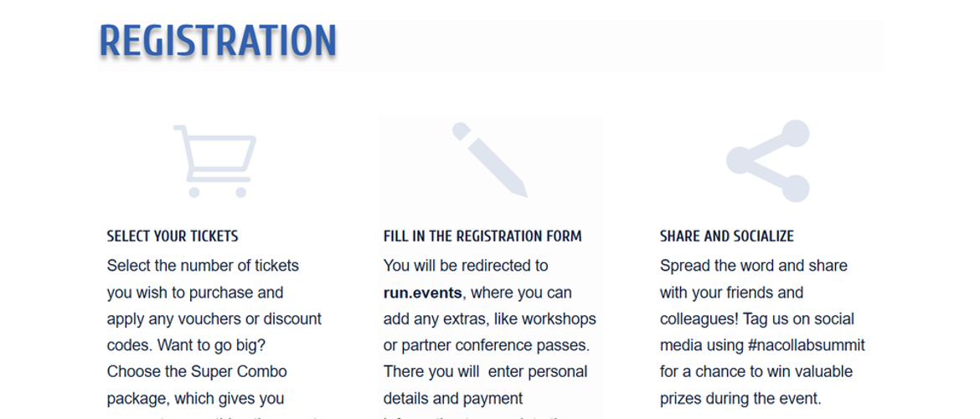
Task: Click the share icon above Share and Socialize
Action: tap(768, 161)
